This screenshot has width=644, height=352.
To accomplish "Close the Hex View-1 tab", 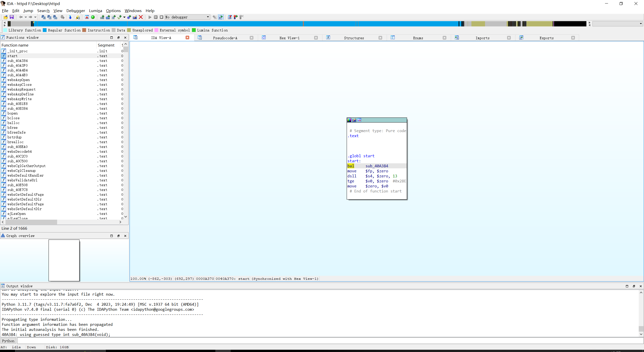I will click(316, 38).
